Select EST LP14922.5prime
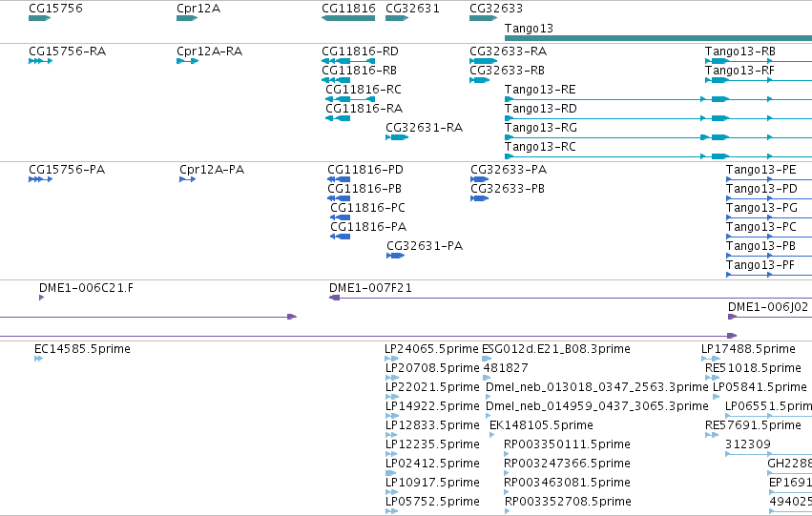The image size is (812, 516). [432, 407]
